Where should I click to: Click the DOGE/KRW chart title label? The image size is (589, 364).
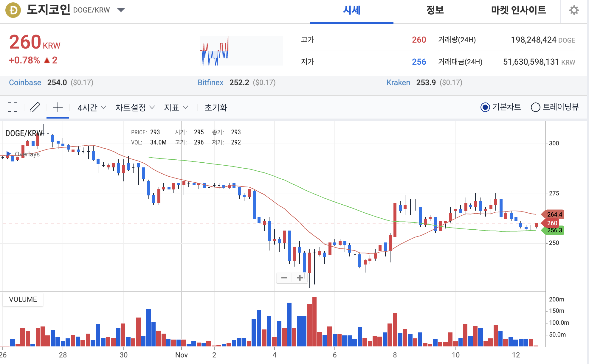(24, 133)
